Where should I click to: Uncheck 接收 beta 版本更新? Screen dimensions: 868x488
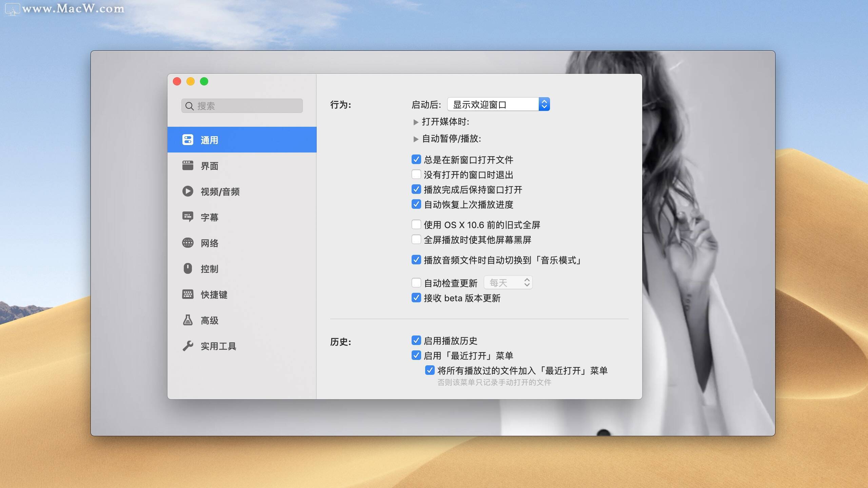(x=416, y=298)
